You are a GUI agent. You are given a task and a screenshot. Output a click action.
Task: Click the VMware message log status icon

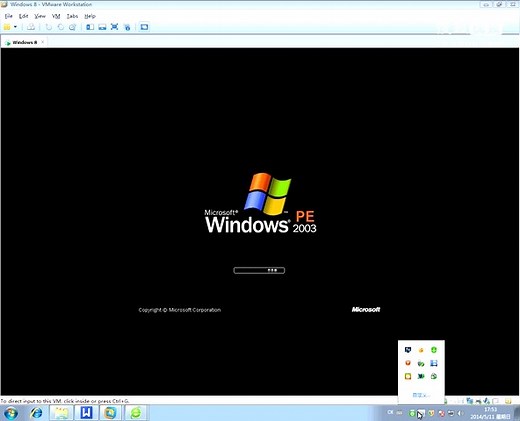(508, 401)
